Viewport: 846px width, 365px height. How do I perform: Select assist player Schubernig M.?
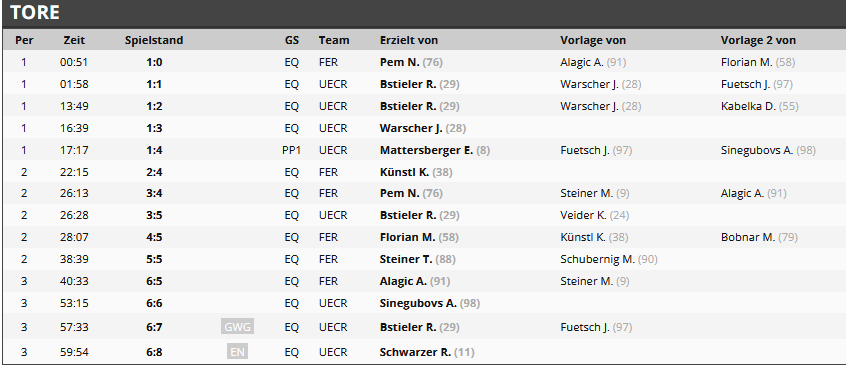point(597,259)
